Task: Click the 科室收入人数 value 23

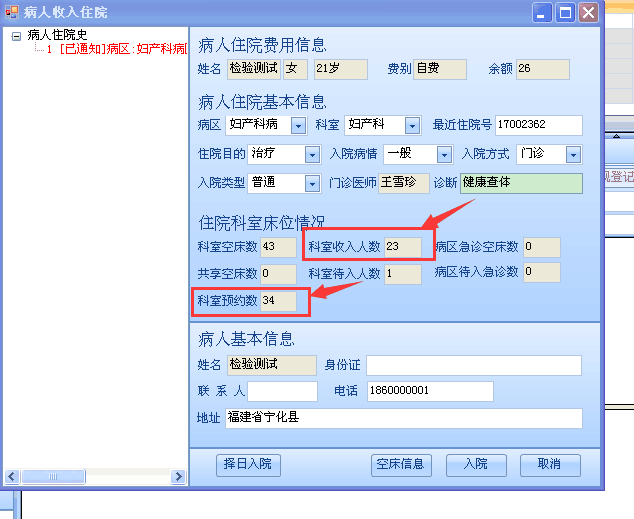Action: [403, 247]
